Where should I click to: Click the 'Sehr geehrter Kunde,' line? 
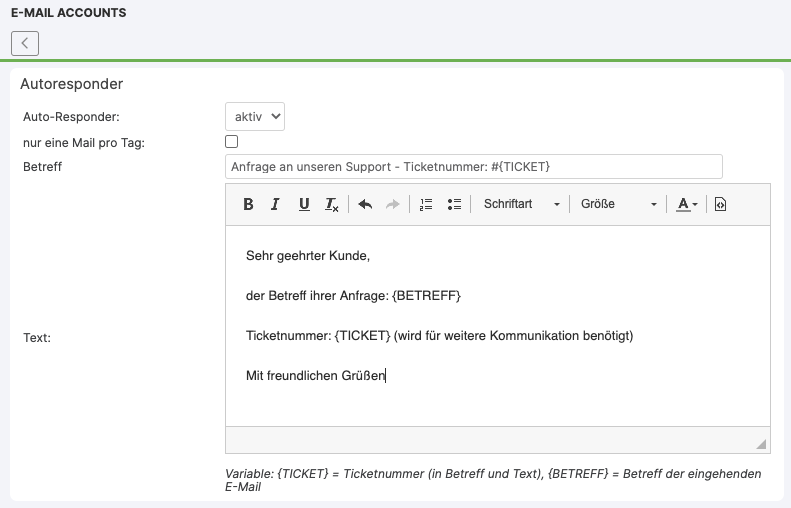(308, 256)
